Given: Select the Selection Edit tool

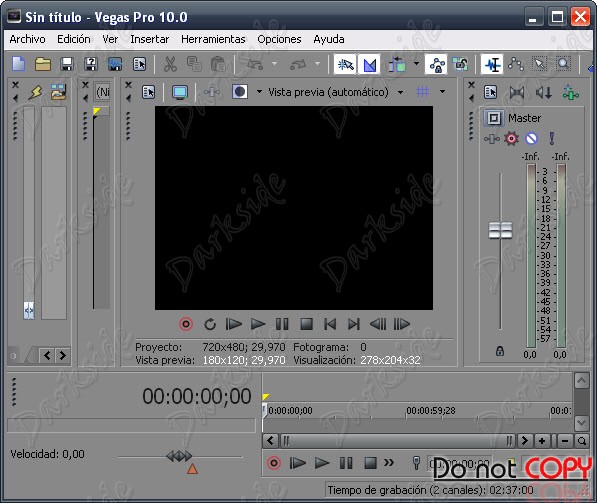Looking at the screenshot, I should [x=540, y=64].
